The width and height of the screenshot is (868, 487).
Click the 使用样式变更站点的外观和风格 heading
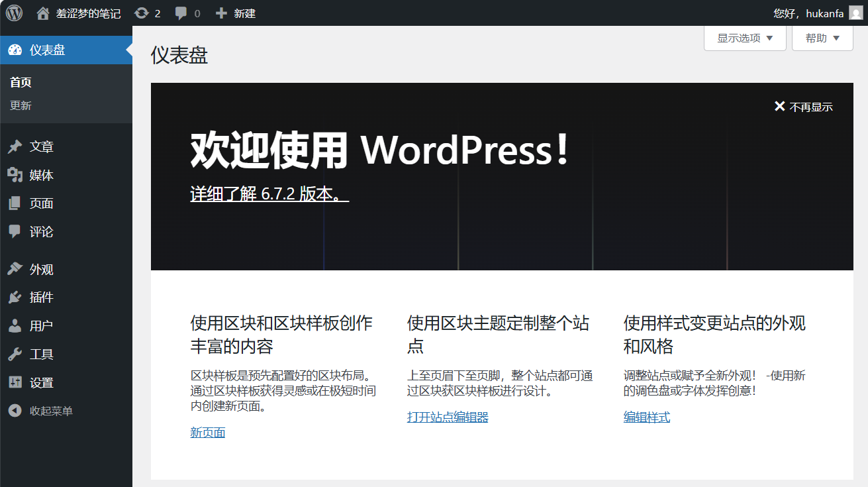click(715, 335)
